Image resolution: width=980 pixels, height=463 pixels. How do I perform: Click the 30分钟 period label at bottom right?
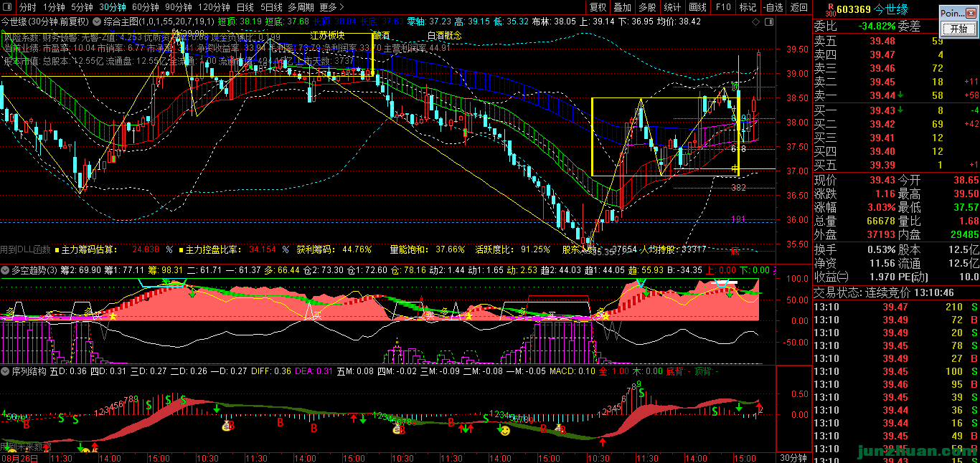click(793, 457)
